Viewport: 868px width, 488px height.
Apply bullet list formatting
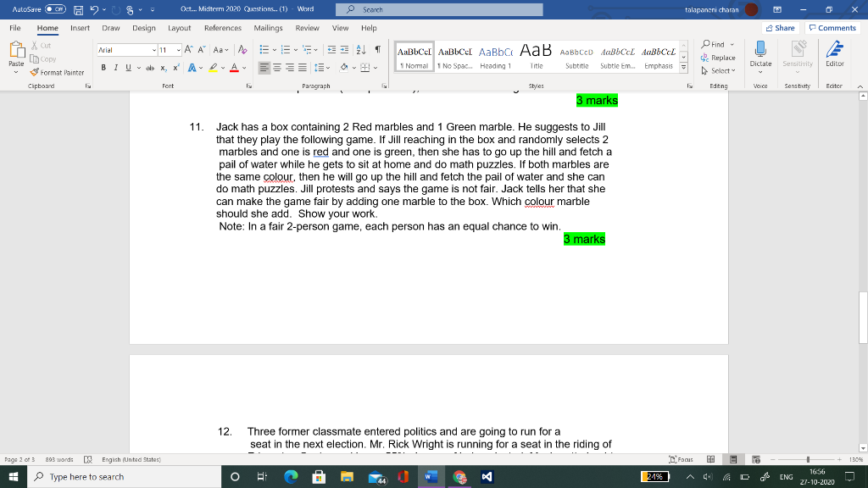pos(264,50)
